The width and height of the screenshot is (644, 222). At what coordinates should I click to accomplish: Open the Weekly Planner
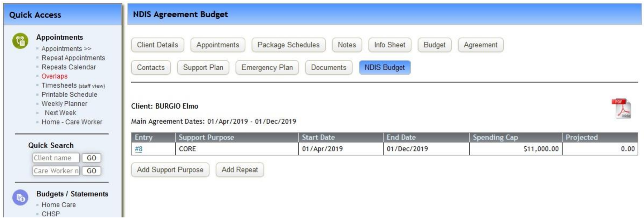coord(64,103)
